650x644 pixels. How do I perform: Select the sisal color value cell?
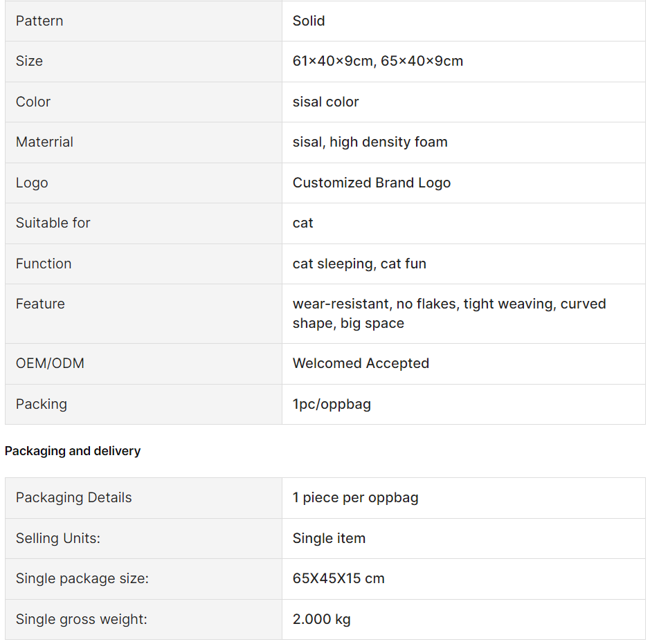(x=464, y=102)
